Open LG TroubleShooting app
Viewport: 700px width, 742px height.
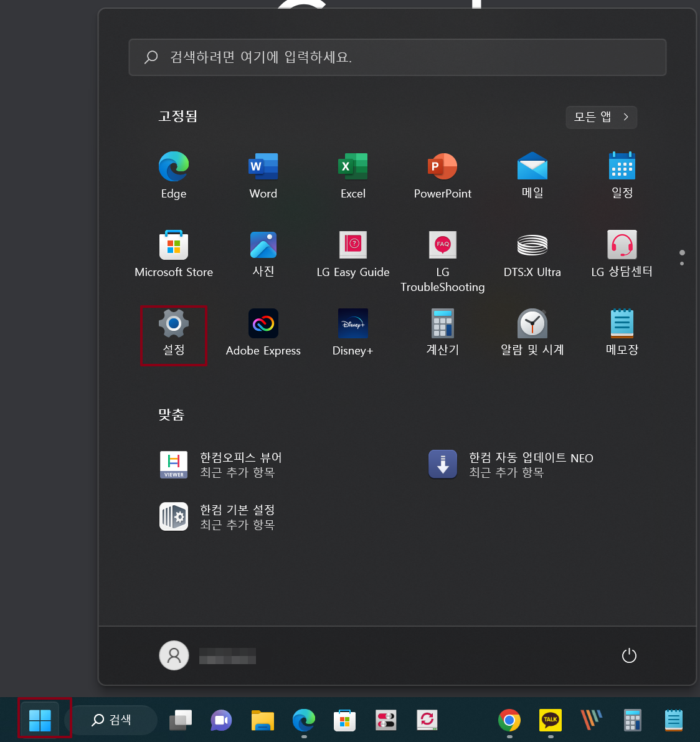pyautogui.click(x=442, y=261)
